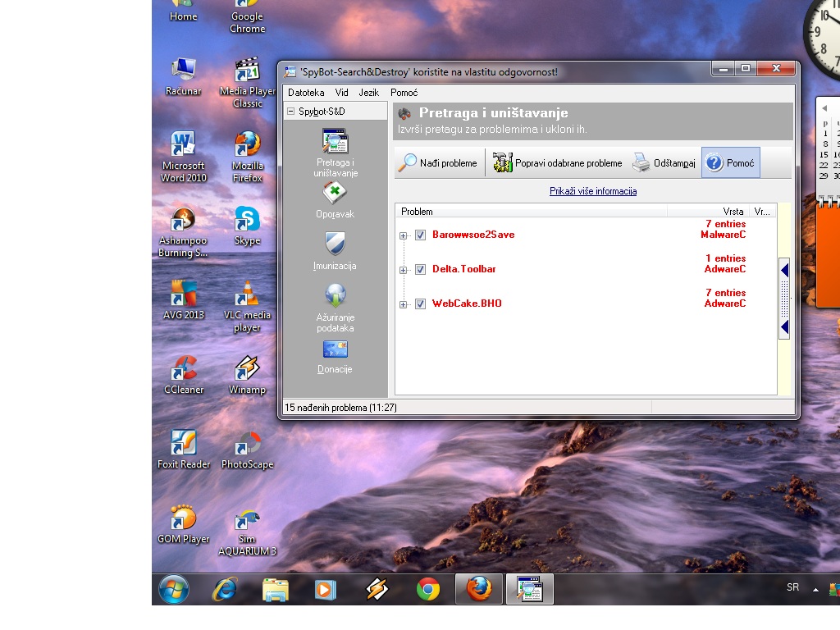840x630 pixels.
Task: Click the Problem column header
Action: [x=532, y=212]
